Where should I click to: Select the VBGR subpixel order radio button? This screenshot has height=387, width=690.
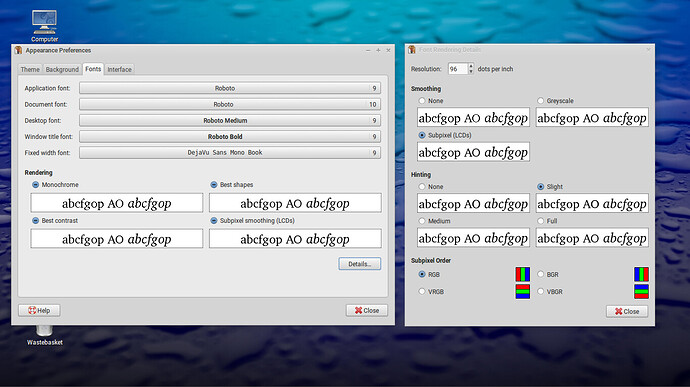(x=540, y=291)
